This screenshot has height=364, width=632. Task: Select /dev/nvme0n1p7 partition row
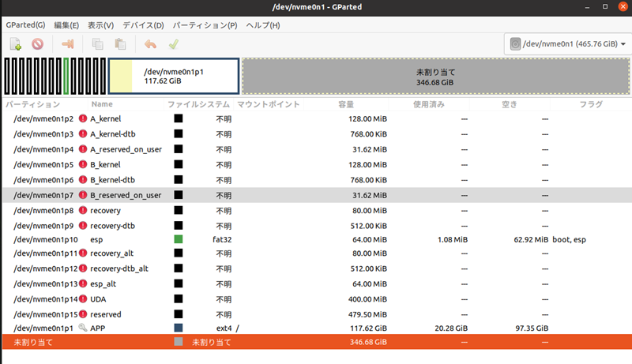317,195
